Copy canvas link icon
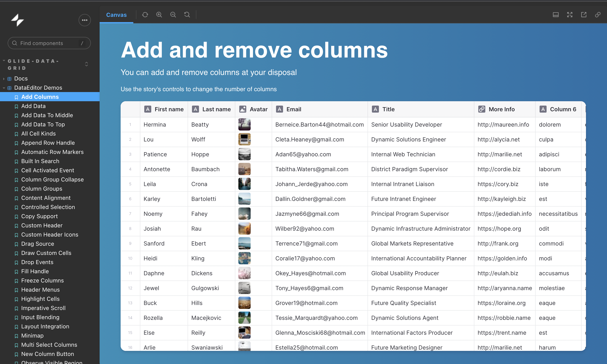This screenshot has height=364, width=607. point(598,15)
